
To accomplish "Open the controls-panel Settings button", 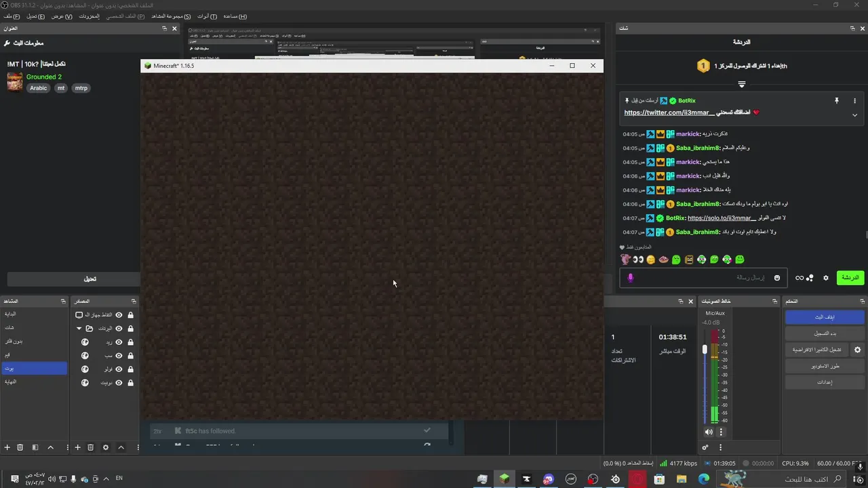I will point(825,382).
